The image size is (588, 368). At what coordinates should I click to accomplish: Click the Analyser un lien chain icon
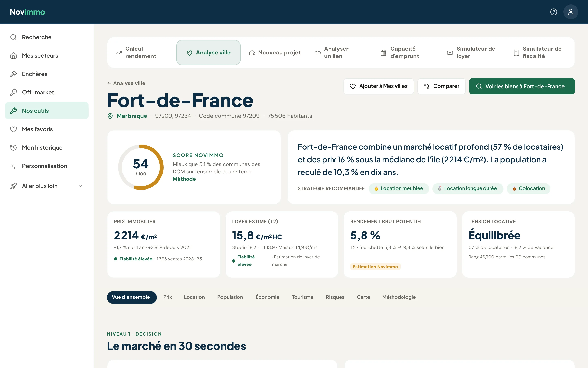pyautogui.click(x=317, y=53)
